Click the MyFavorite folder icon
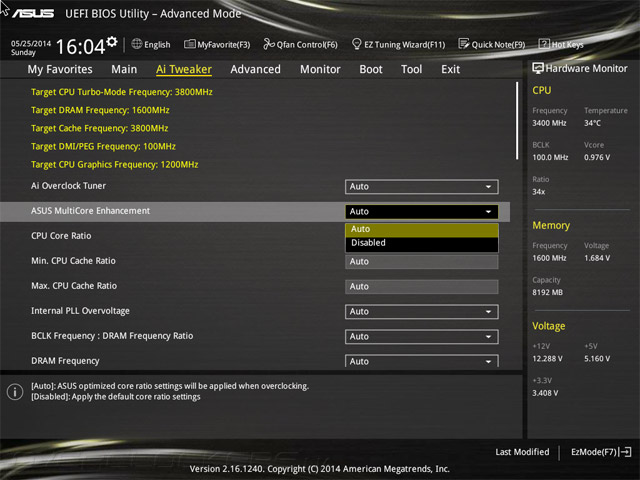Viewport: 640px width, 480px height. pos(189,44)
